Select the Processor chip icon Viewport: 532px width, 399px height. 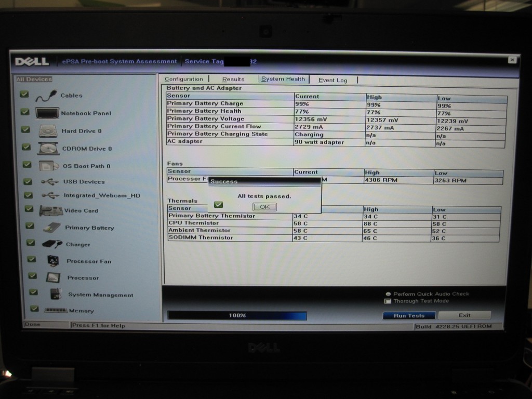tap(54, 277)
